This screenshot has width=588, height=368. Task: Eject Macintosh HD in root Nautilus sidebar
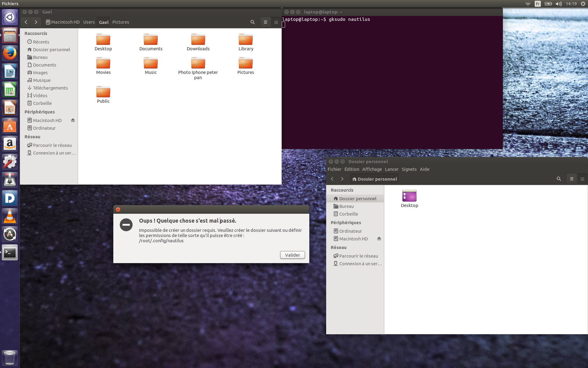click(x=379, y=239)
